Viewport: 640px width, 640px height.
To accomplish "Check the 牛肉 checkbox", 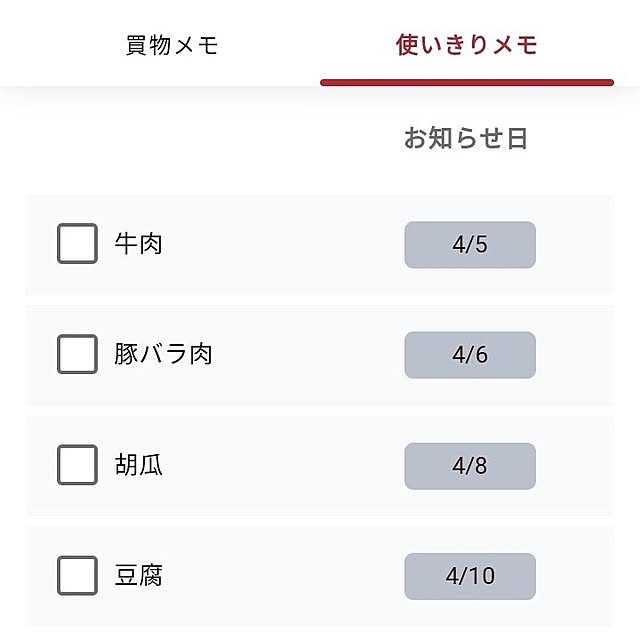I will click(77, 244).
